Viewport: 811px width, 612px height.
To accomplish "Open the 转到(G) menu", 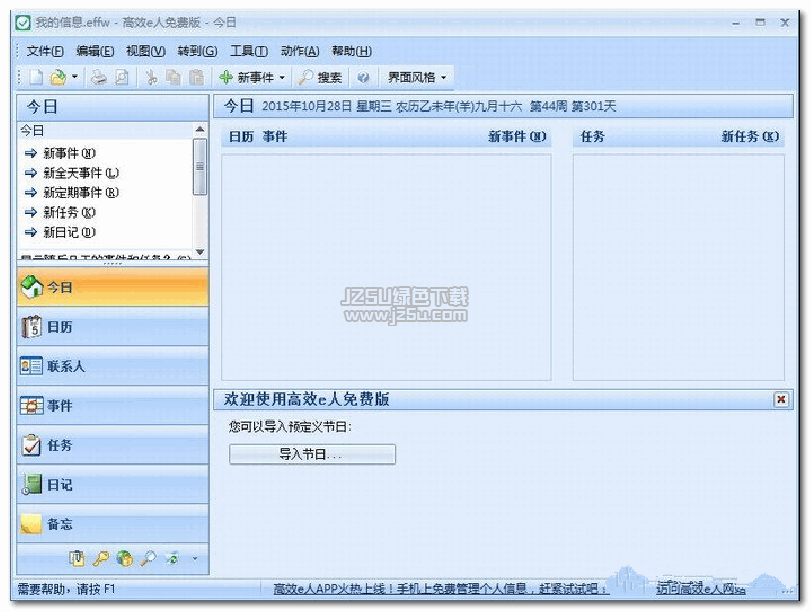I will pyautogui.click(x=197, y=51).
